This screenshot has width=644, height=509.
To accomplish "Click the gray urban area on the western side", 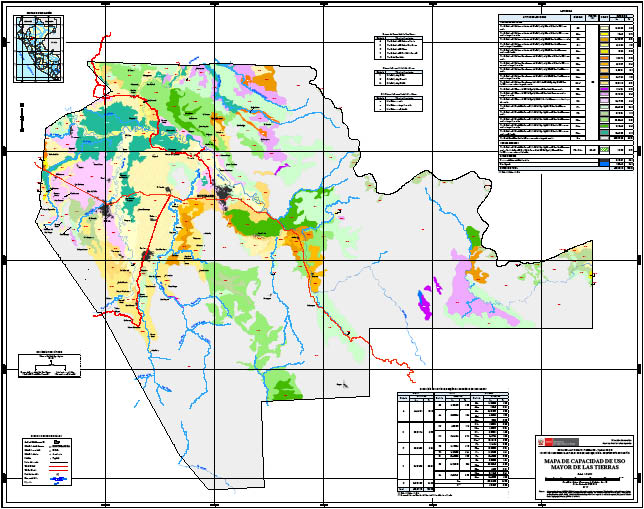I will [108, 210].
